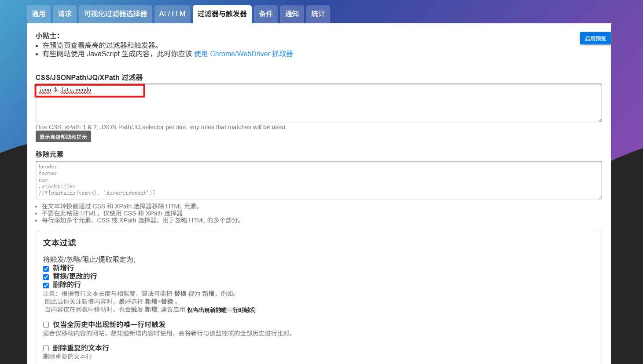Image resolution: width=643 pixels, height=364 pixels.
Task: Go to the AI / LLM tab
Action: click(173, 14)
